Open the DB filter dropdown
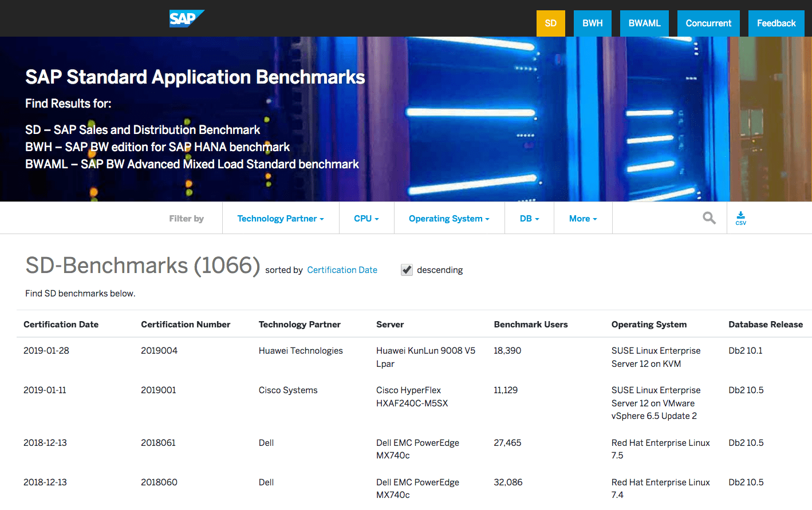This screenshot has height=510, width=812. pos(529,219)
